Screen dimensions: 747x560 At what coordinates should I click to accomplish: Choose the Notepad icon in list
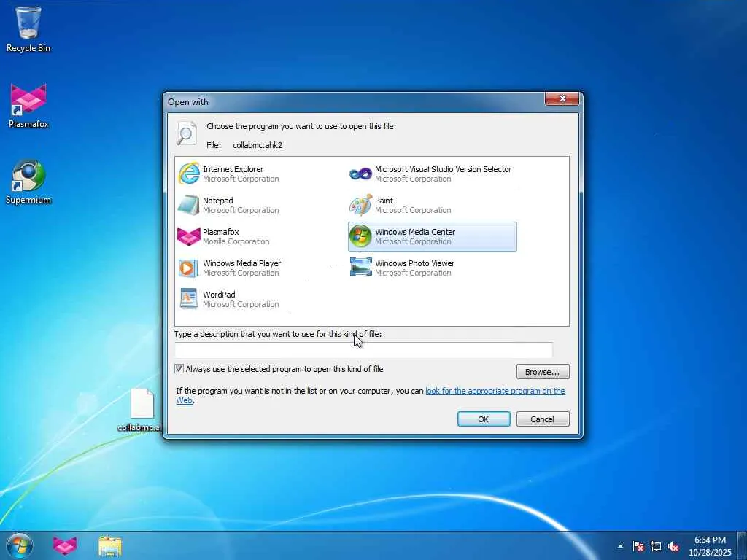pyautogui.click(x=189, y=205)
